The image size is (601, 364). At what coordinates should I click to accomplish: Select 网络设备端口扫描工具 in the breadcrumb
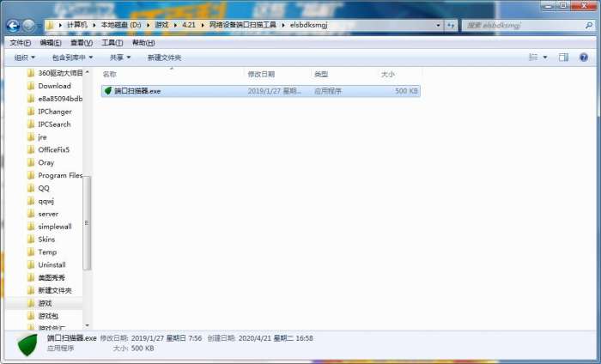pos(243,25)
